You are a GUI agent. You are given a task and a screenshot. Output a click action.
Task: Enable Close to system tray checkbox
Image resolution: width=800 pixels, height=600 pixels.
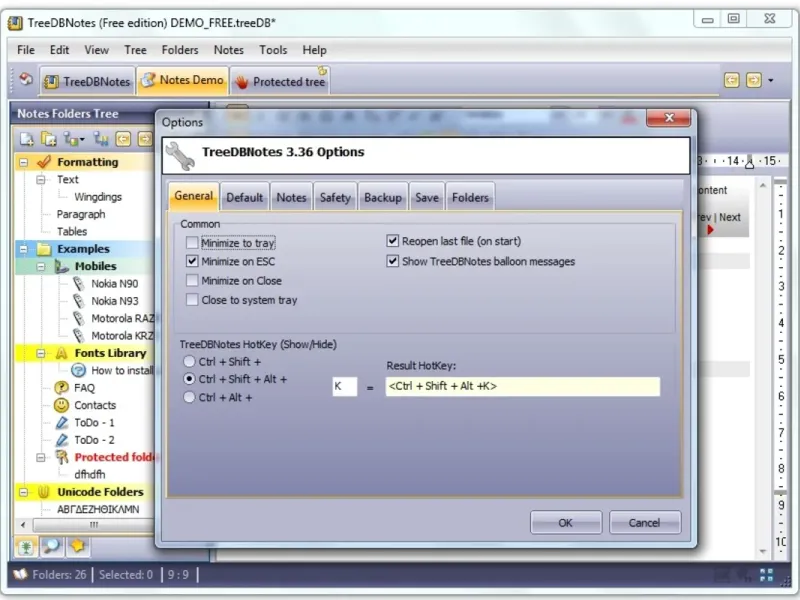coord(192,300)
